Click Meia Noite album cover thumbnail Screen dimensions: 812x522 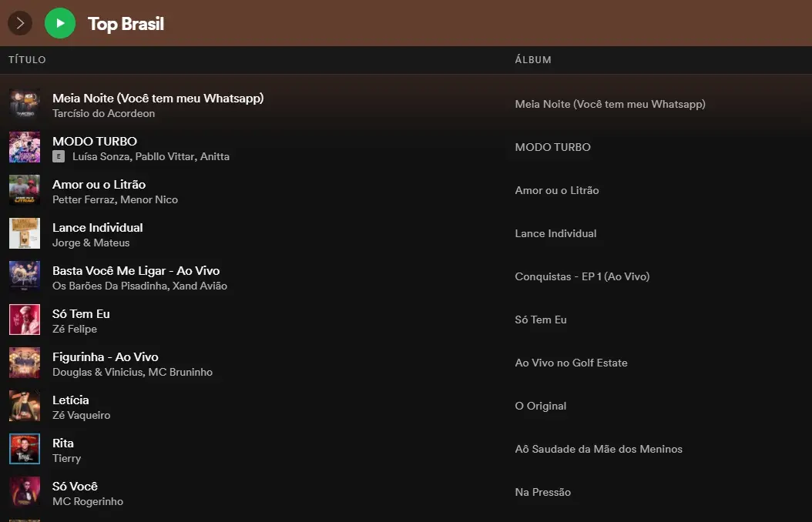25,104
